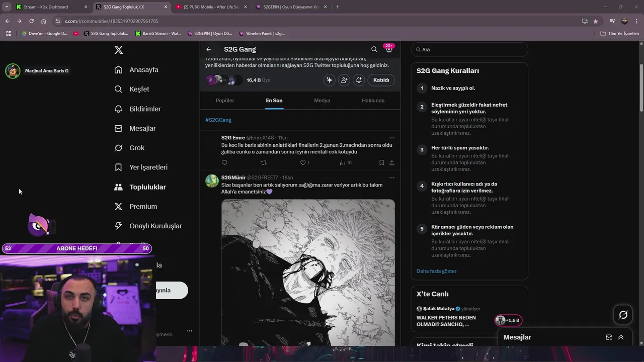
Task: Open member count 16,4 B Üye
Action: [258, 80]
